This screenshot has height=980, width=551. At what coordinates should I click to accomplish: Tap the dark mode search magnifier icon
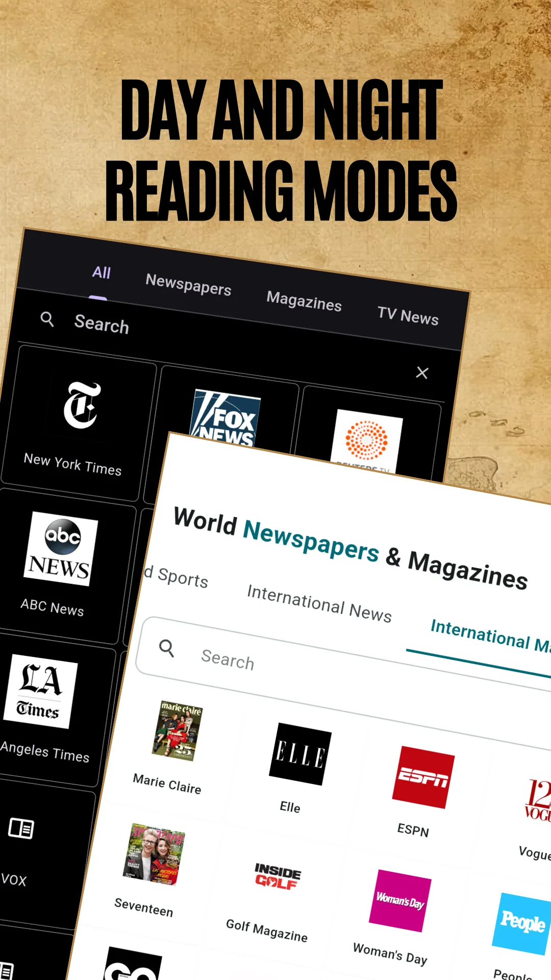pyautogui.click(x=47, y=320)
